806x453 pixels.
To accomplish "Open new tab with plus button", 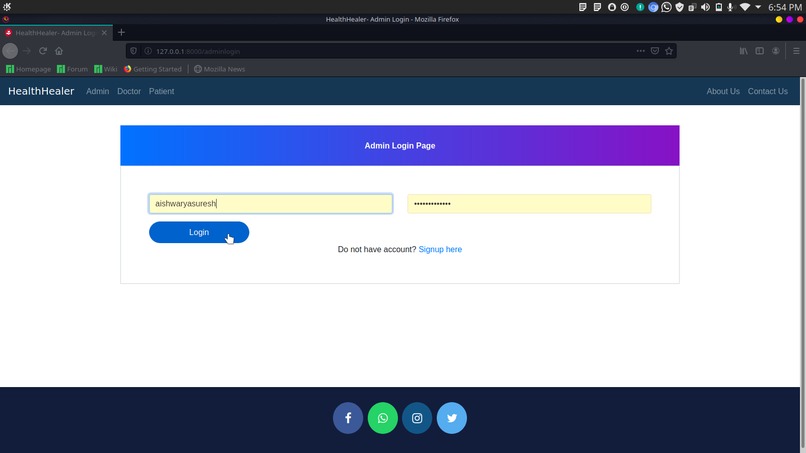I will pos(121,32).
